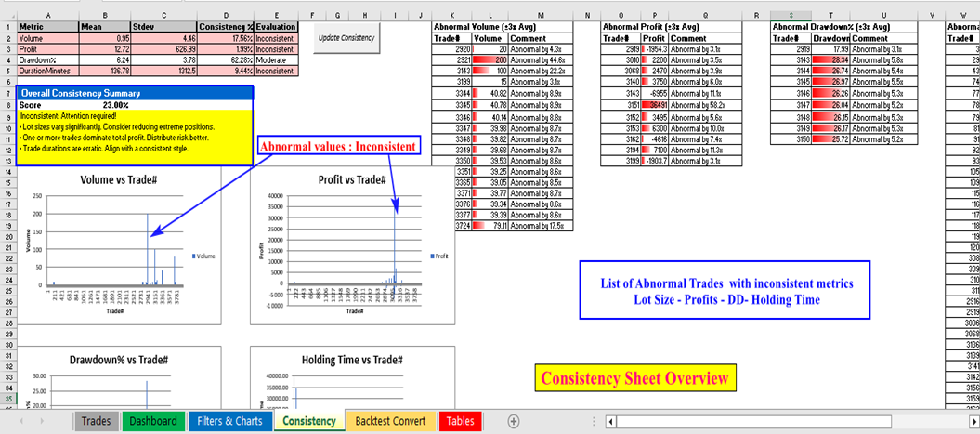
Task: Click the Evaluation header cell
Action: tap(276, 27)
